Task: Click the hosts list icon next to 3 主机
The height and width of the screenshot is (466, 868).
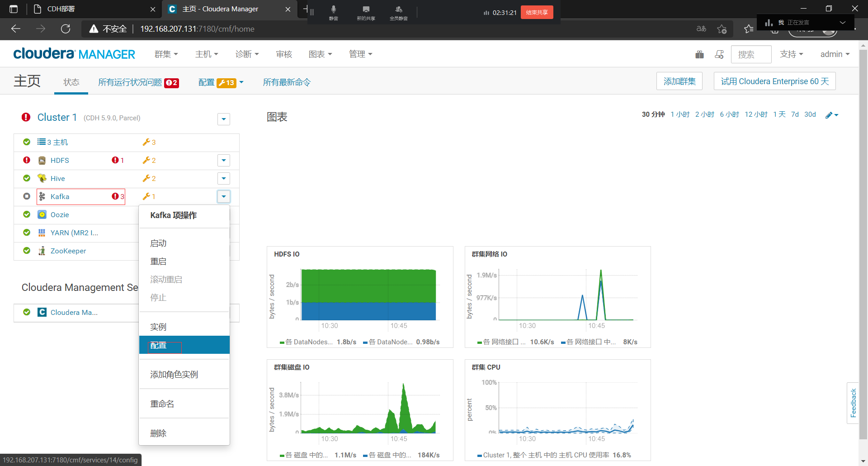Action: (42, 142)
